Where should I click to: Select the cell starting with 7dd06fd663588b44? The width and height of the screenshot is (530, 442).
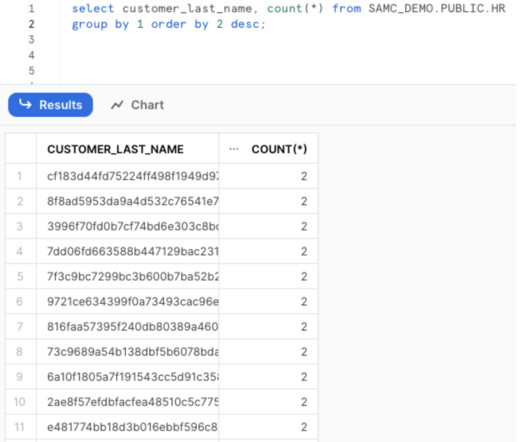click(x=127, y=251)
